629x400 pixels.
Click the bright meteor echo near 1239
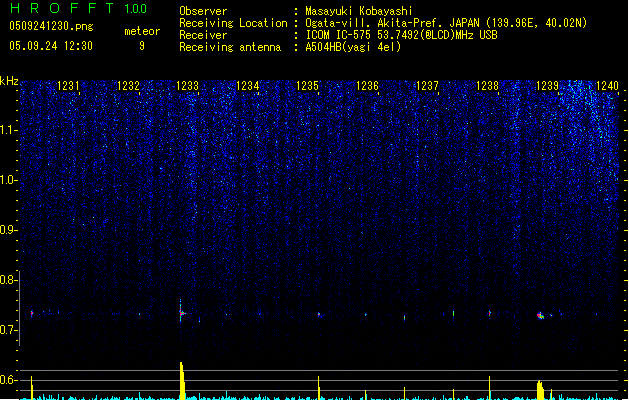coord(540,316)
